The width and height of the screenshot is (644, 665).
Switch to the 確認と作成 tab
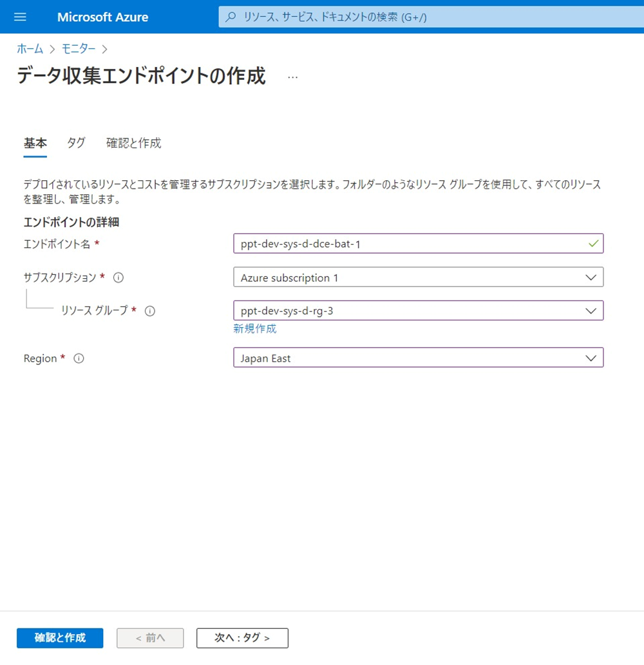[x=134, y=143]
